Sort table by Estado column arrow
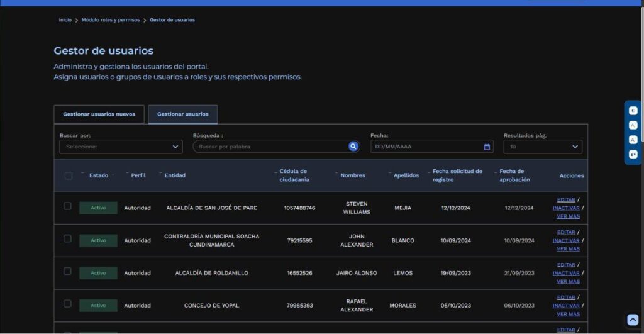The image size is (644, 334). coord(82,173)
